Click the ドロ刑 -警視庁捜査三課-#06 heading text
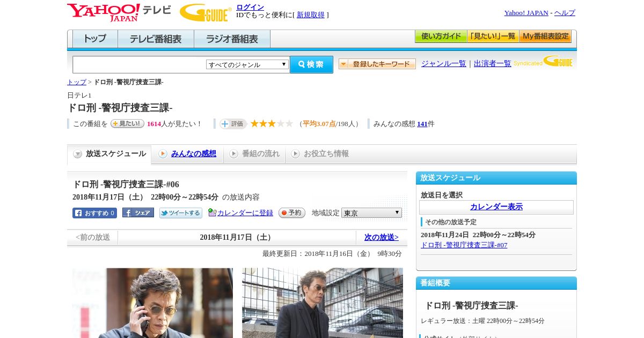This screenshot has height=338, width=644. pos(126,185)
